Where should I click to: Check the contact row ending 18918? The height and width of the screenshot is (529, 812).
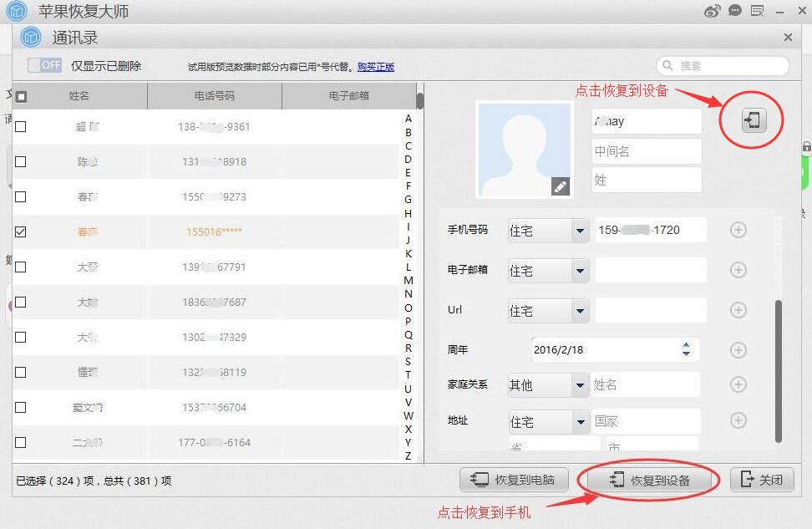21,161
